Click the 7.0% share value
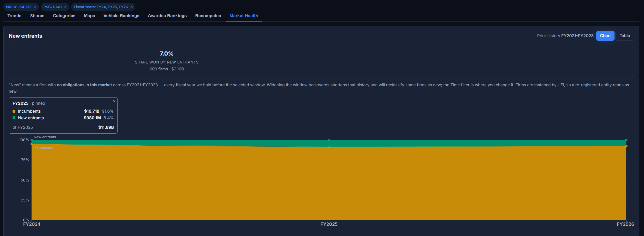 point(167,53)
